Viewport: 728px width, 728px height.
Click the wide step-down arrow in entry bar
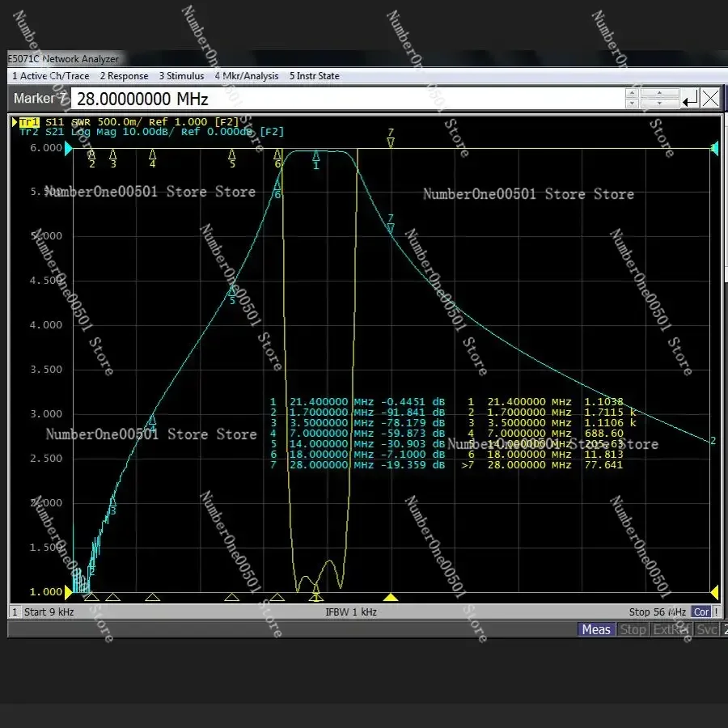click(x=659, y=103)
